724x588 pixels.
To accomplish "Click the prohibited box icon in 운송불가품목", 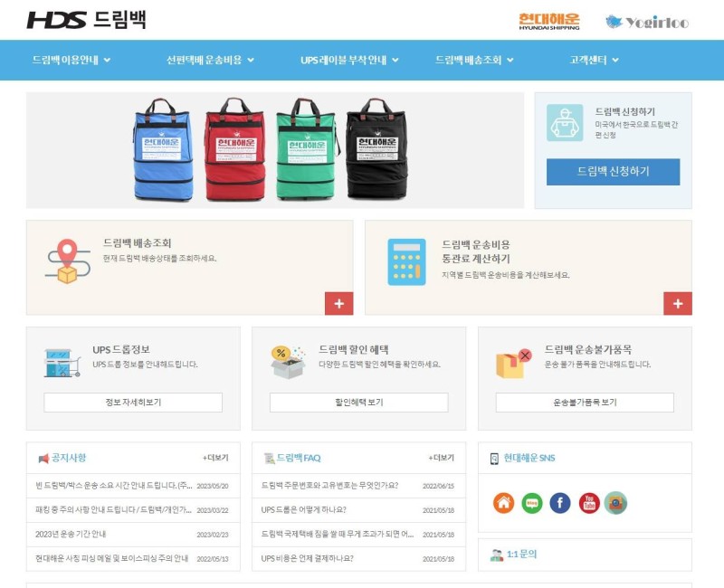I will click(513, 364).
